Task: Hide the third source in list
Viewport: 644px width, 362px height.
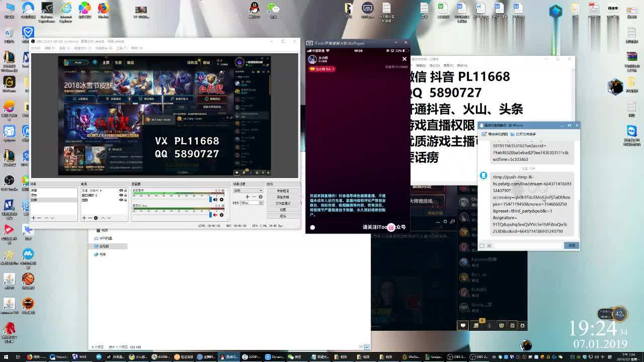Action: pos(121,200)
